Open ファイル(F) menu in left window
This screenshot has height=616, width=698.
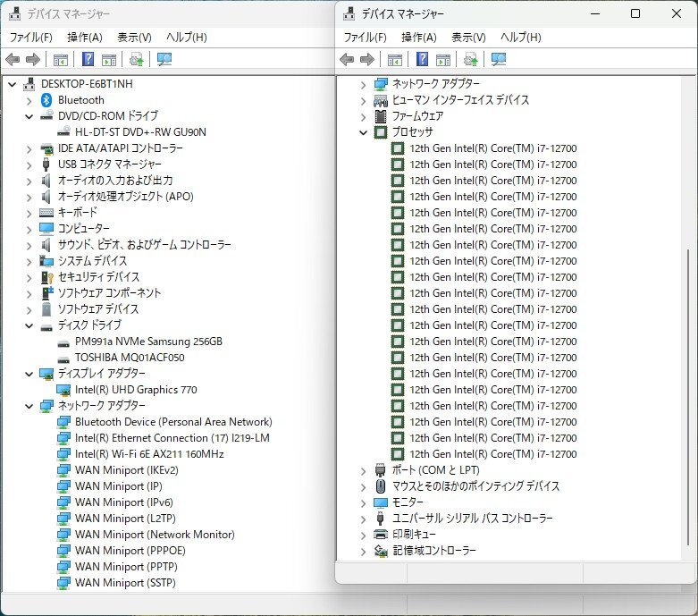[x=30, y=38]
